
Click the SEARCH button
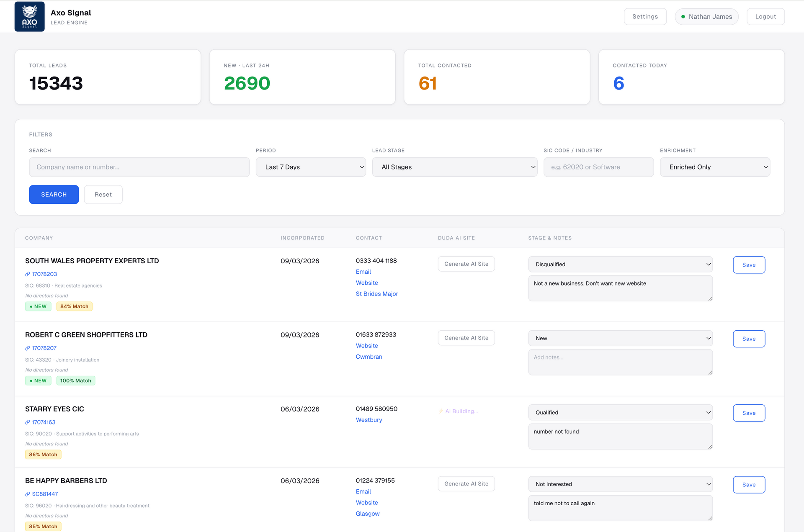(54, 194)
